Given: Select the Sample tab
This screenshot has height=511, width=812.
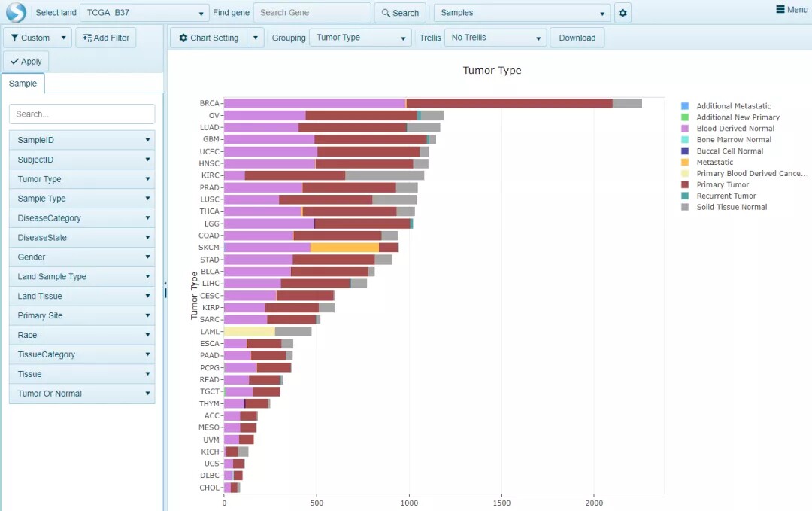Looking at the screenshot, I should coord(23,84).
